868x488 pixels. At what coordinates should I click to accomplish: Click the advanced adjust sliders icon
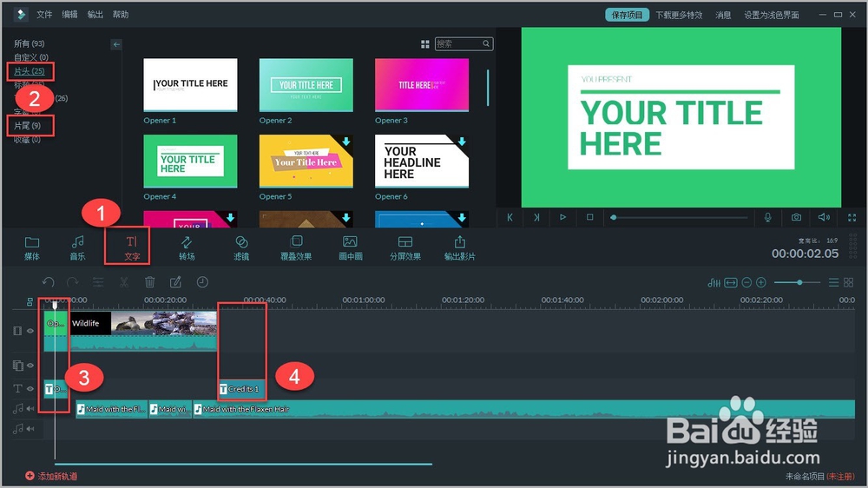[98, 282]
